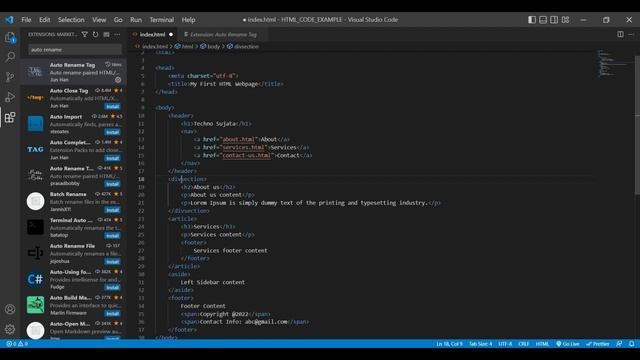Click Tab Size: 4 in status bar
Image resolution: width=640 pixels, height=360 pixels.
tap(480, 344)
